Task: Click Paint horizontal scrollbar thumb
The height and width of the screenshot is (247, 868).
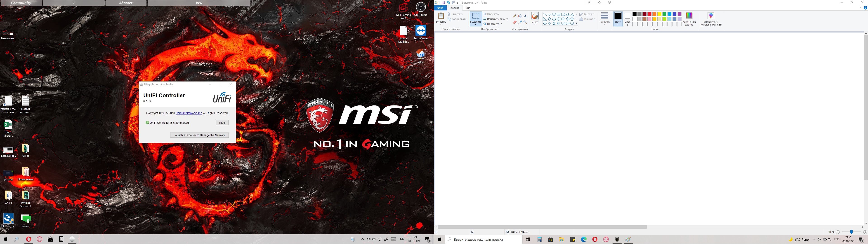Action: 542,227
